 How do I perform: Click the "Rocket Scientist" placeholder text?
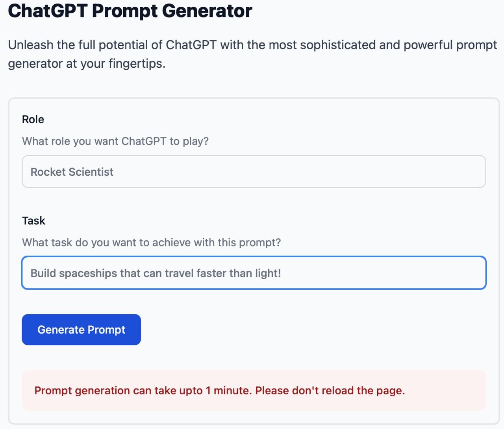[72, 172]
